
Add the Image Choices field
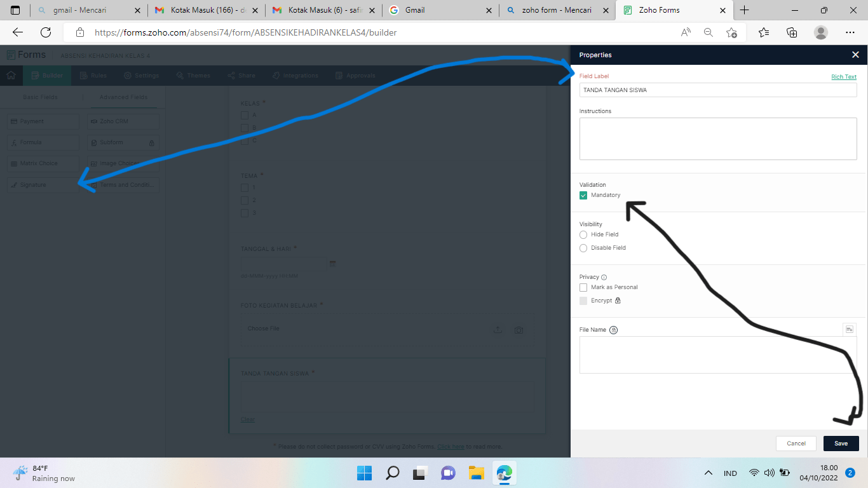pos(123,163)
